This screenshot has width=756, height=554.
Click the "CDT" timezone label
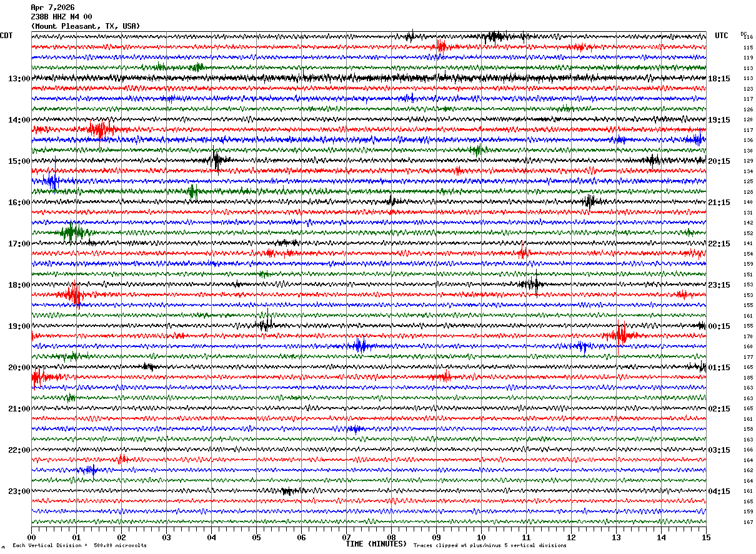point(6,36)
